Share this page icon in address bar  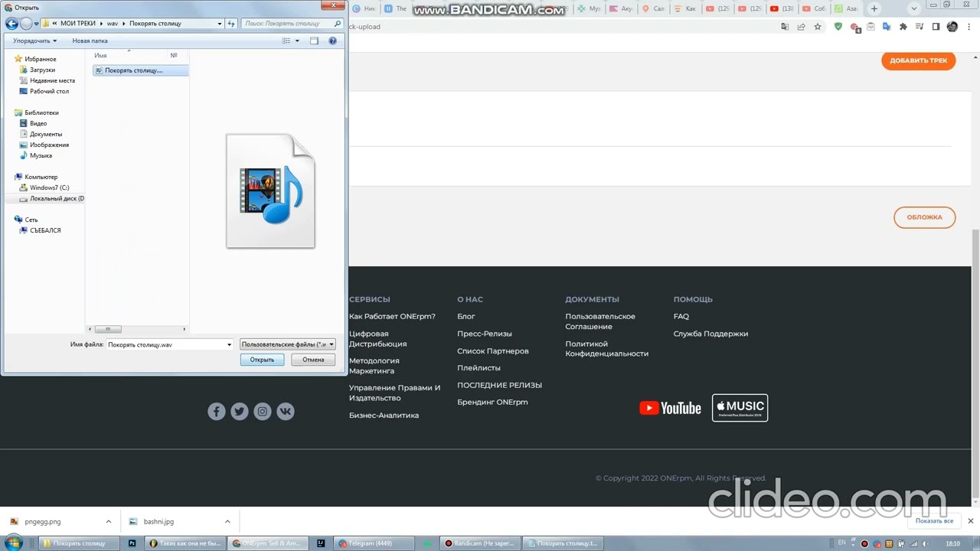(801, 27)
